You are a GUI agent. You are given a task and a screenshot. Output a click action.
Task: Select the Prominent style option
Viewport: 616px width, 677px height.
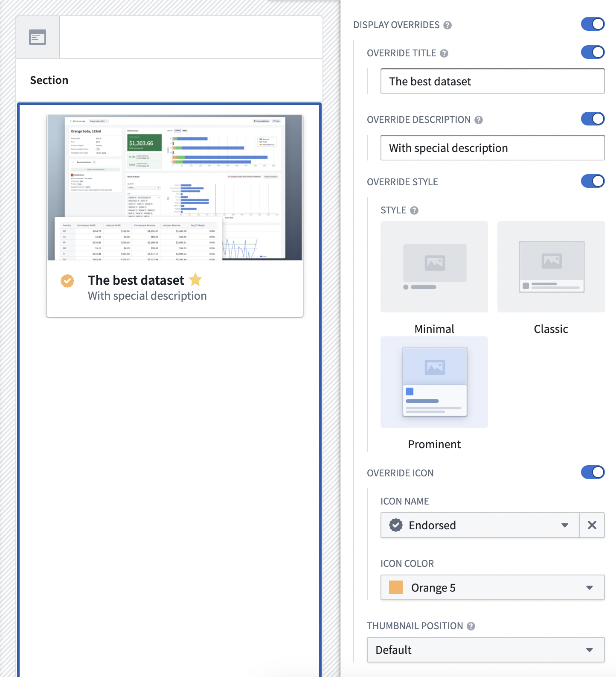point(434,393)
